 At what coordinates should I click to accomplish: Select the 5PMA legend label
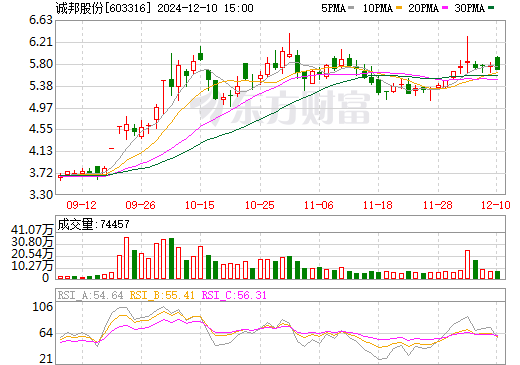click(333, 8)
